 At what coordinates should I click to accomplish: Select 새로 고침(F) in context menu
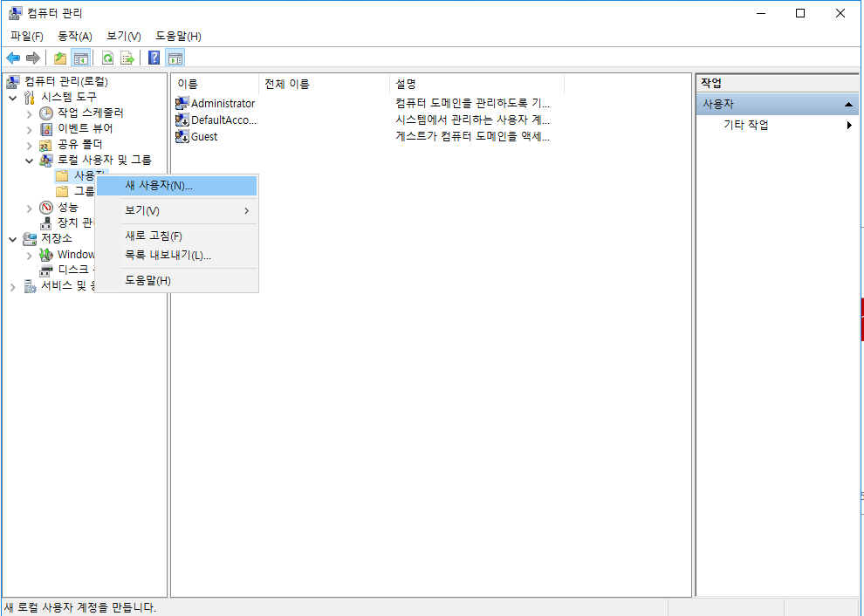coord(177,236)
